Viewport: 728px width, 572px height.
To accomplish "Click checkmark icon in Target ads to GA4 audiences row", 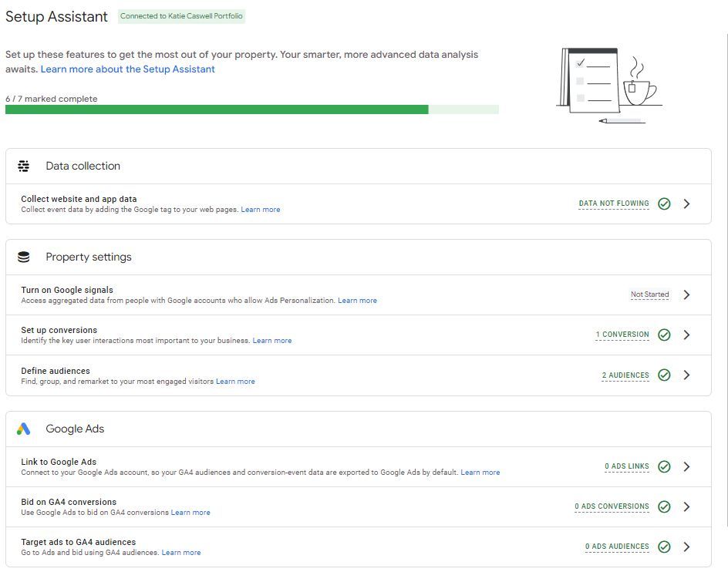I will tap(665, 547).
